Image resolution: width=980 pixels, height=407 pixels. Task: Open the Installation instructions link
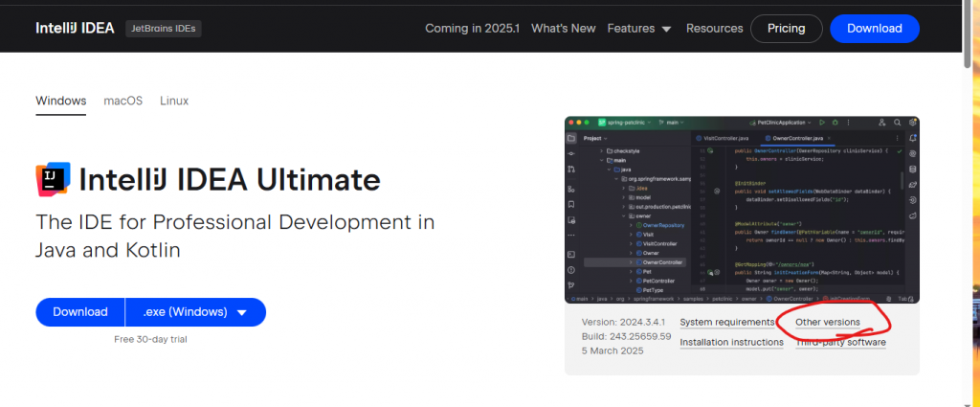tap(731, 342)
